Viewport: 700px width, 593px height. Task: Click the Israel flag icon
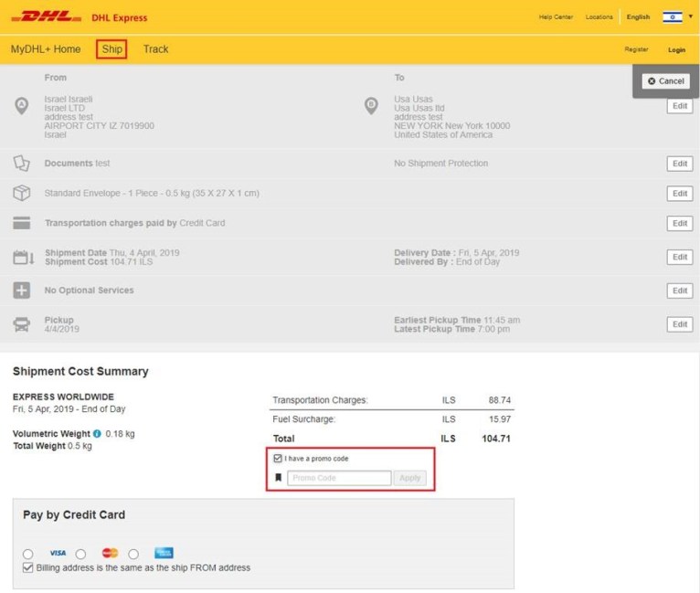click(673, 17)
